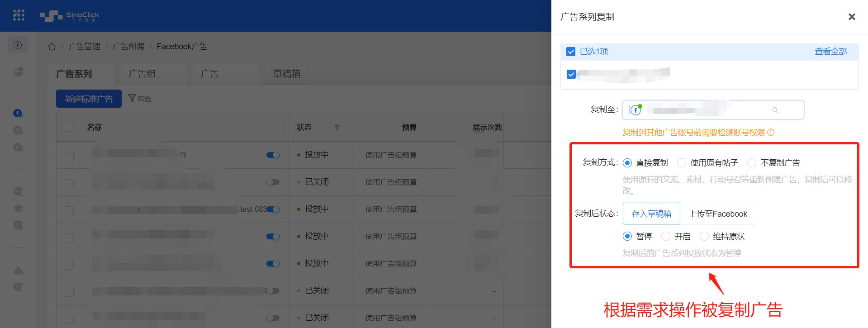
Task: Toggle the switch of the -test-083 campaign
Action: point(273,209)
